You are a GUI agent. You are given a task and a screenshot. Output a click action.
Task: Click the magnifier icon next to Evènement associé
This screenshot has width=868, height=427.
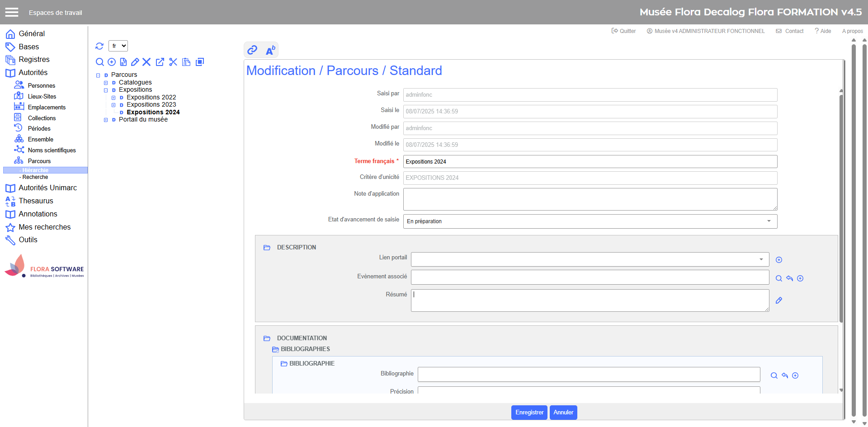tap(779, 278)
